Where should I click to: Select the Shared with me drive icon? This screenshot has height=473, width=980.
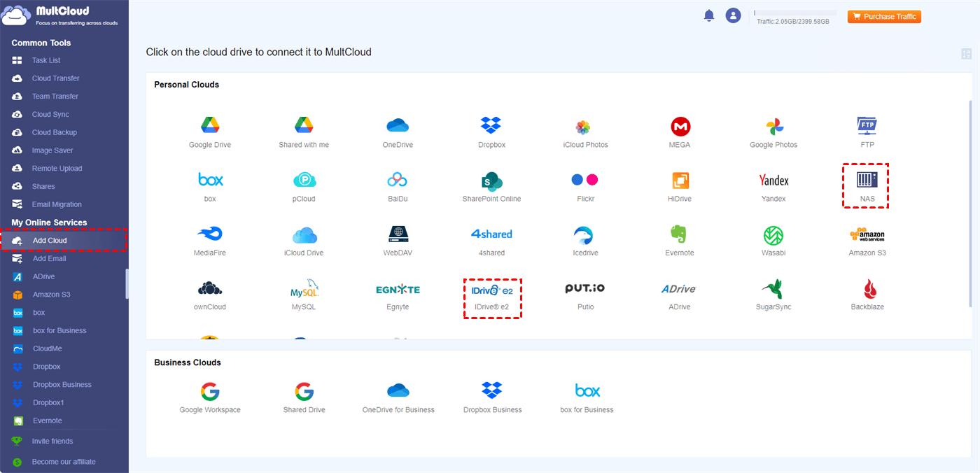point(303,126)
